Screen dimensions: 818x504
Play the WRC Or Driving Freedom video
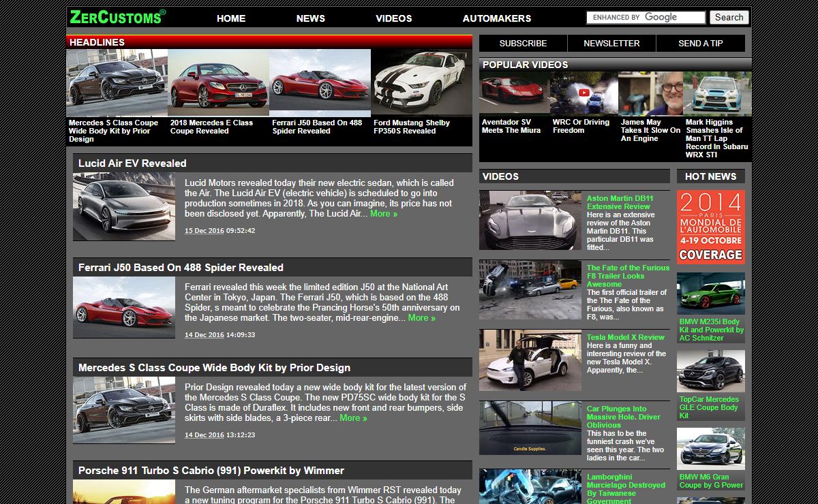584,93
